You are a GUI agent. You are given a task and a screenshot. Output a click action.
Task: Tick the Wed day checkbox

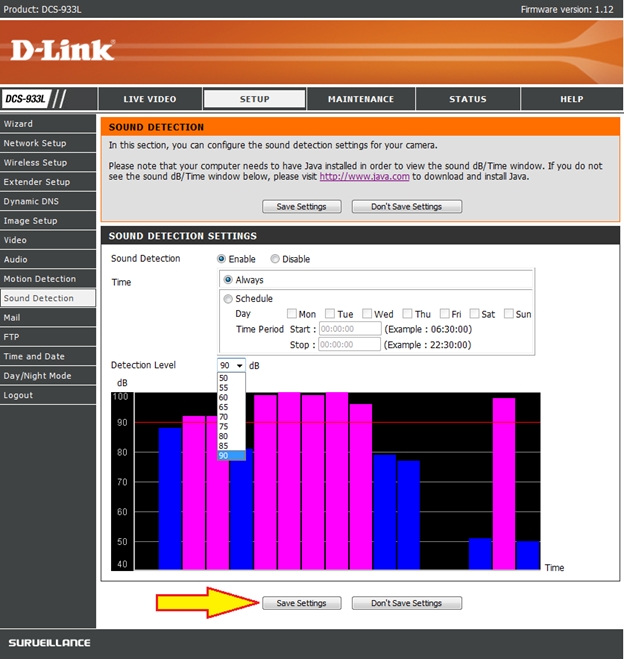click(368, 314)
